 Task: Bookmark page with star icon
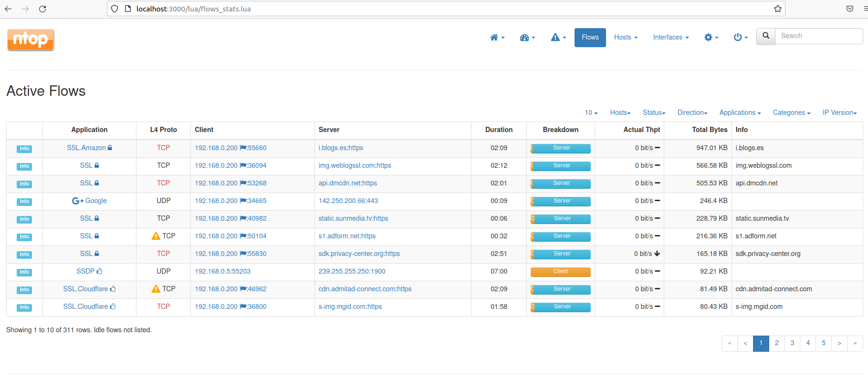tap(777, 9)
